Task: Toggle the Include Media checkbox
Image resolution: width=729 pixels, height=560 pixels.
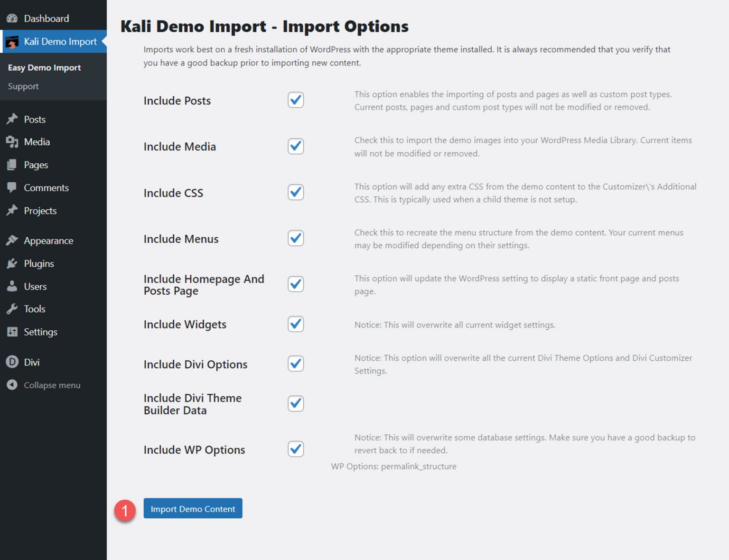Action: [x=295, y=146]
